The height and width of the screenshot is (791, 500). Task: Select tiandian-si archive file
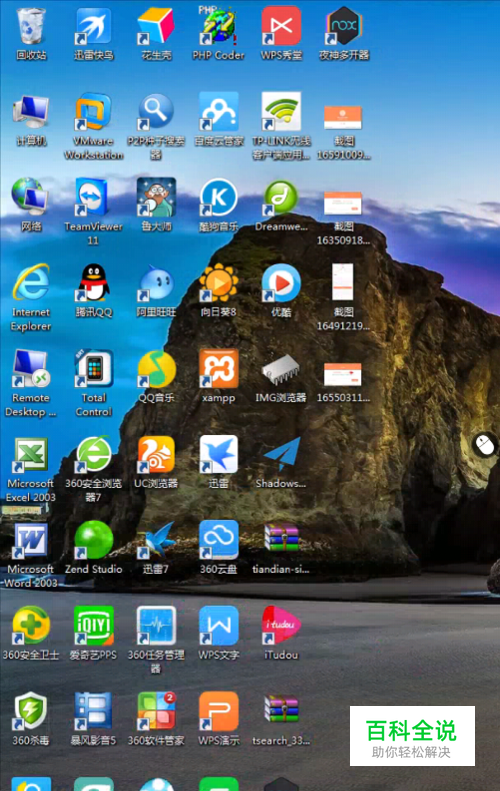click(x=282, y=538)
